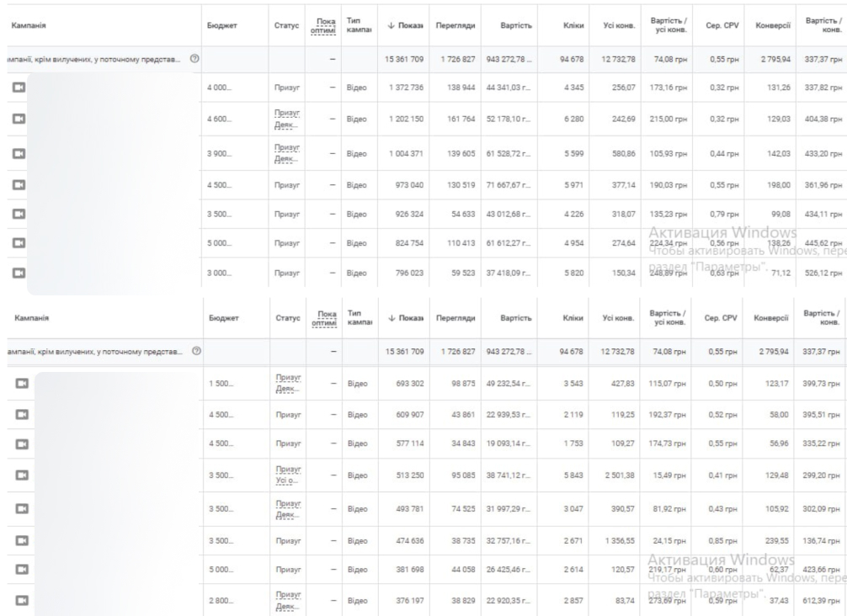The width and height of the screenshot is (847, 616).
Task: Select the 612,39 грн value
Action: pyautogui.click(x=822, y=600)
